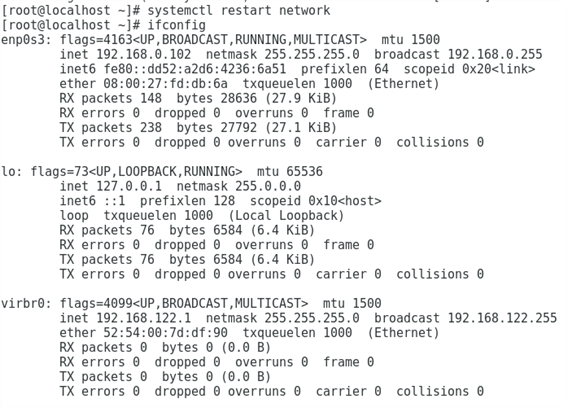
Task: Click the virbr0 interface name
Action: [26, 303]
